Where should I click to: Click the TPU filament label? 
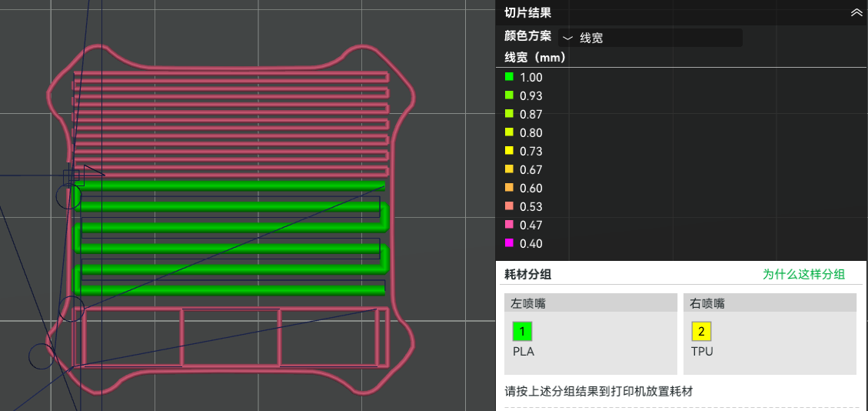703,351
